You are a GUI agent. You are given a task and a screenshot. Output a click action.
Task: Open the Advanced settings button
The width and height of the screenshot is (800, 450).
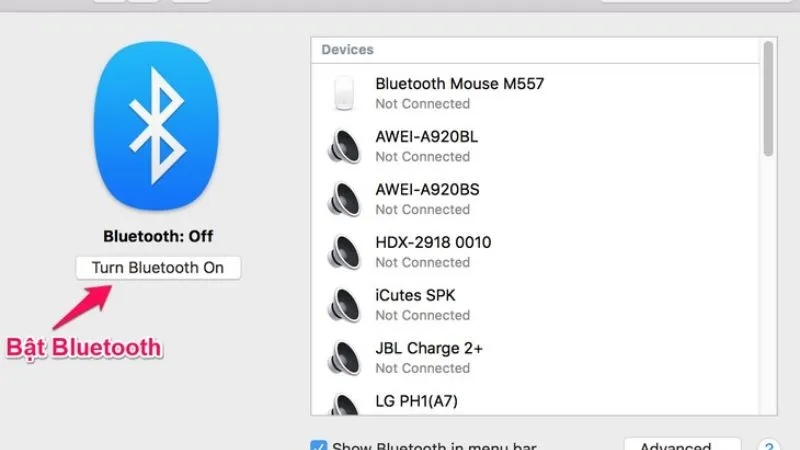682,446
